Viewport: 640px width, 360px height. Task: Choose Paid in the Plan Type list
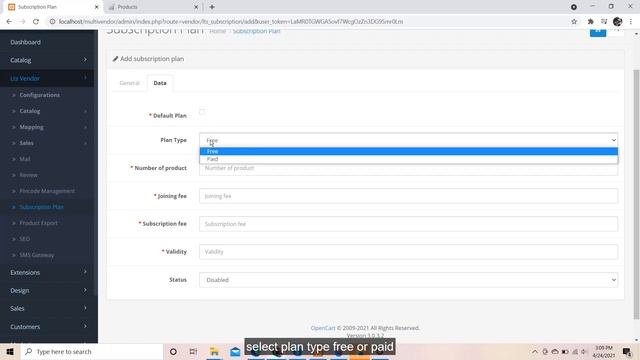click(x=409, y=159)
